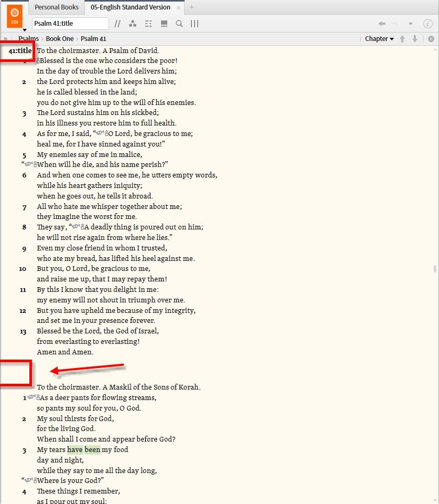Jump to previous chapter up arrow
This screenshot has width=439, height=504.
click(x=402, y=39)
